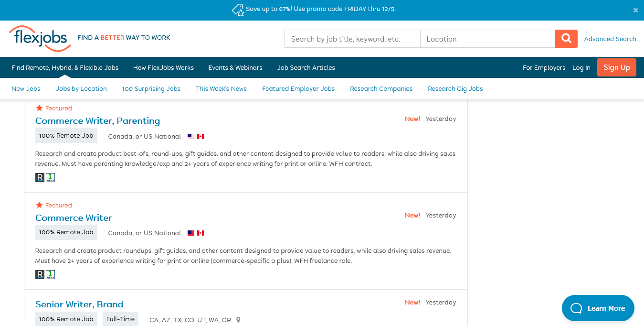
Task: Click the Featured star on Commerce Writer, Parenting
Action: (x=39, y=108)
